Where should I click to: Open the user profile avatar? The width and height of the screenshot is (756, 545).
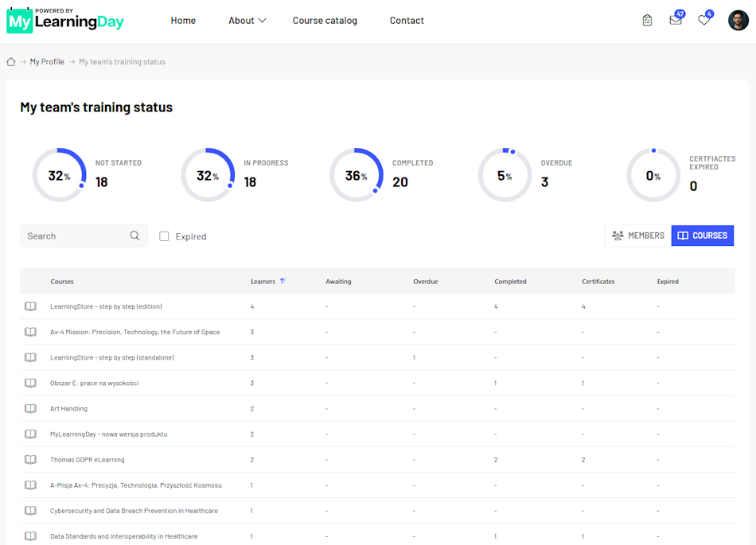click(x=738, y=20)
